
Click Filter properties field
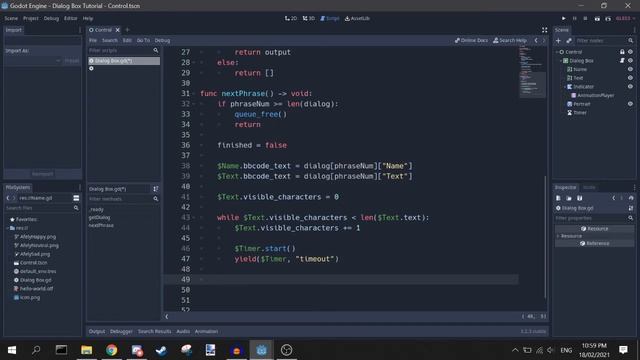click(x=594, y=218)
